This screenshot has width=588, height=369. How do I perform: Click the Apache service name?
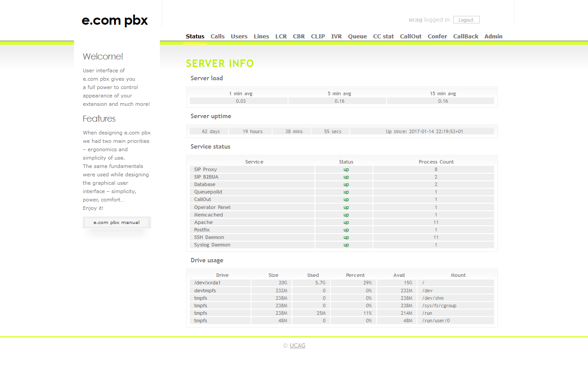(203, 222)
